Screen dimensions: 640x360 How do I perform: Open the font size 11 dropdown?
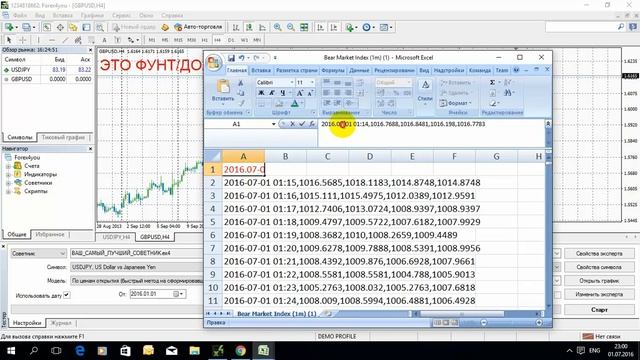point(312,82)
